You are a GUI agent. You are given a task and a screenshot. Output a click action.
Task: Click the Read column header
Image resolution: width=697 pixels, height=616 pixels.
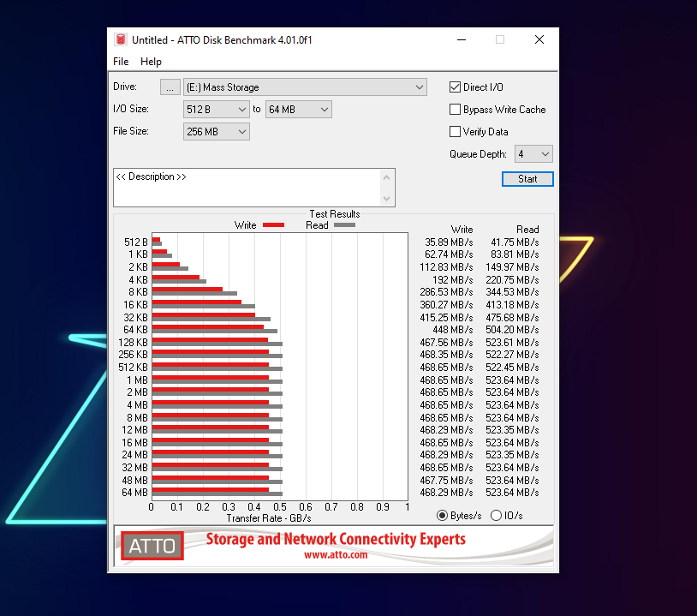tap(527, 230)
